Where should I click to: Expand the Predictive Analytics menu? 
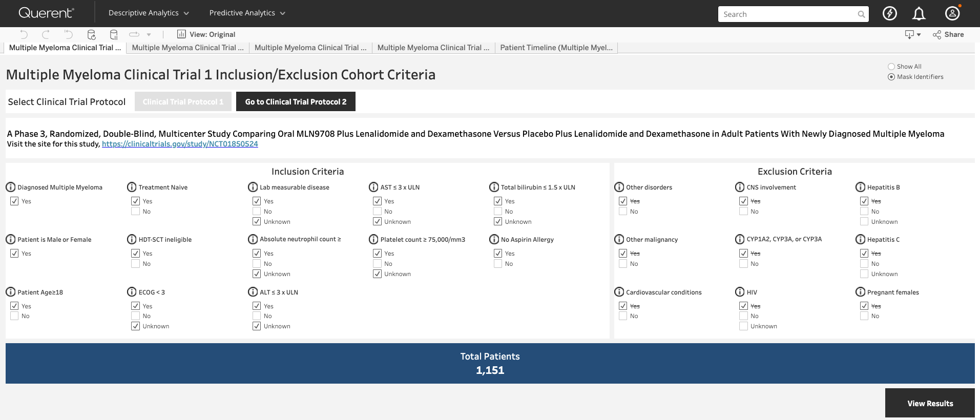point(247,13)
